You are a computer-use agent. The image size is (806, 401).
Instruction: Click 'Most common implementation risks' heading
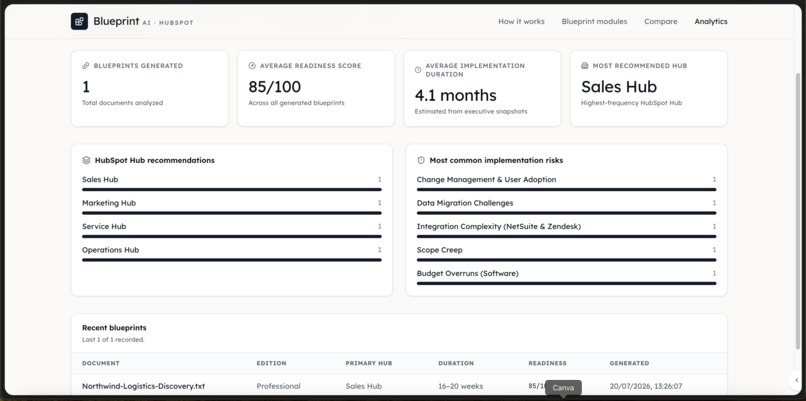point(496,160)
